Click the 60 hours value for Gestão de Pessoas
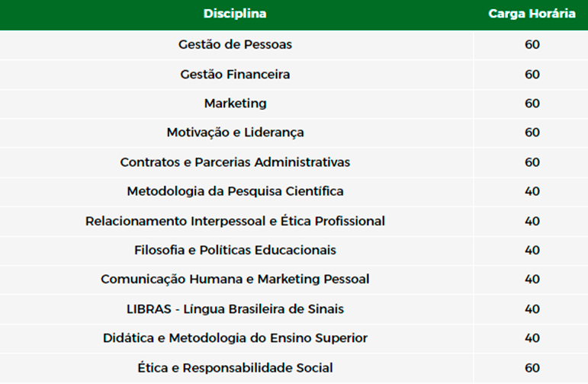Screen dimensions: 588x384 click(x=532, y=45)
